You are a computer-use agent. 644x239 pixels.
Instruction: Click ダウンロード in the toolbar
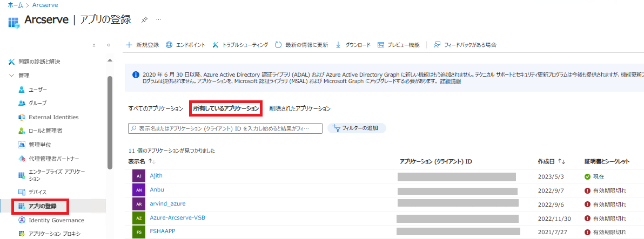pos(353,45)
